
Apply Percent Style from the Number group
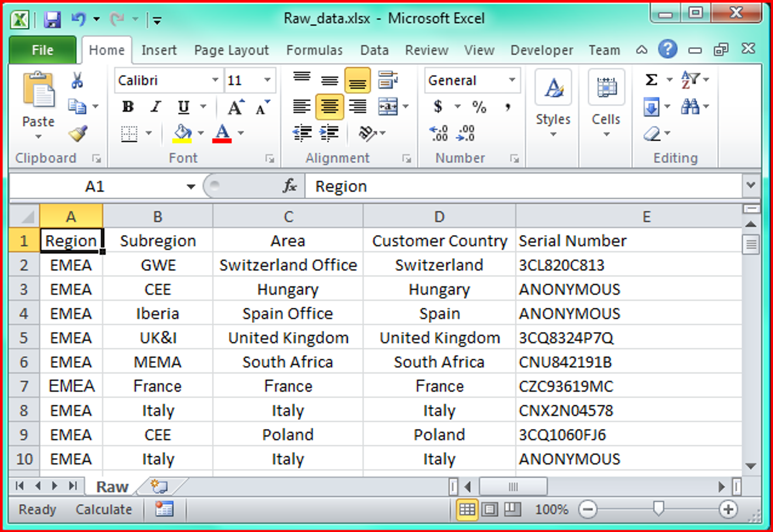pyautogui.click(x=479, y=107)
